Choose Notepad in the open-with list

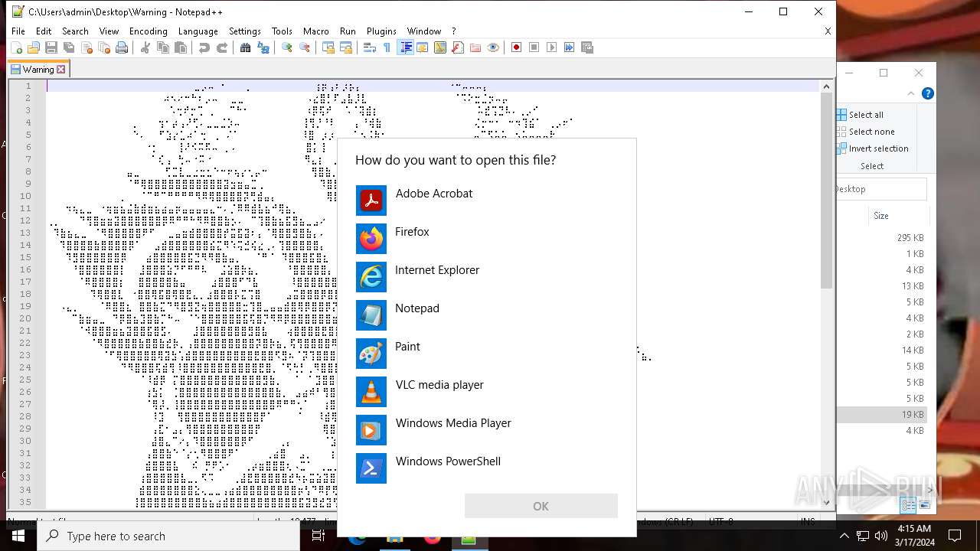(x=487, y=315)
